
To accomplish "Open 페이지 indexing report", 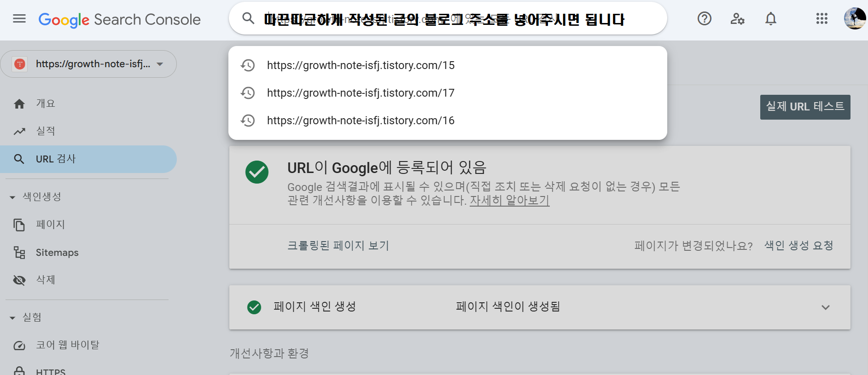I will pyautogui.click(x=88, y=225).
